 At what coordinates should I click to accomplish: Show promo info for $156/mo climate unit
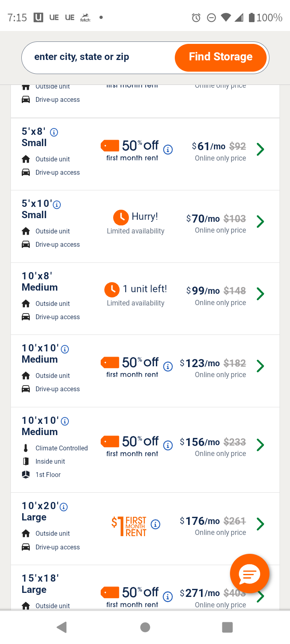tap(168, 445)
